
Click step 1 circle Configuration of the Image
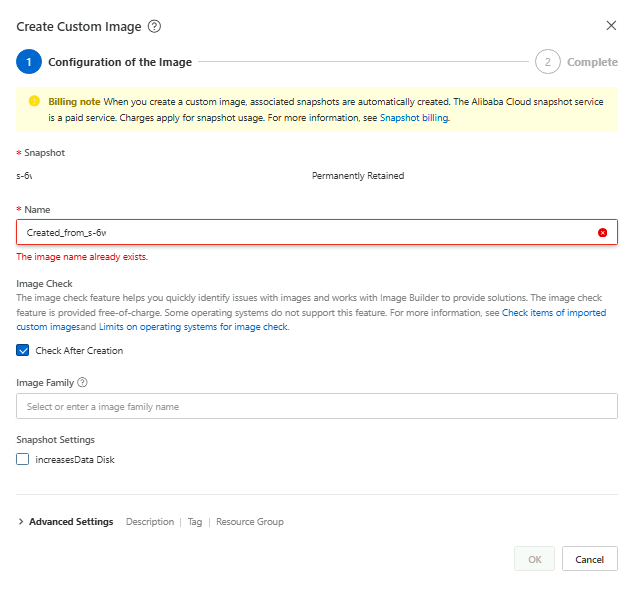click(x=29, y=62)
